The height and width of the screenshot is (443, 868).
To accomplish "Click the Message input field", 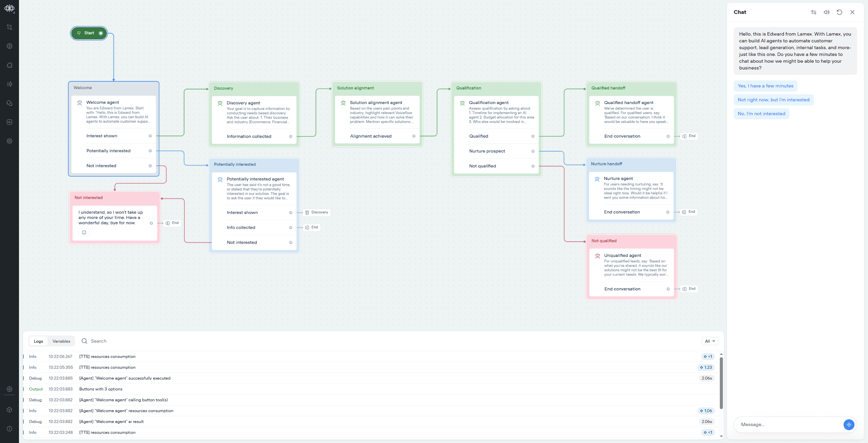I will [787, 425].
